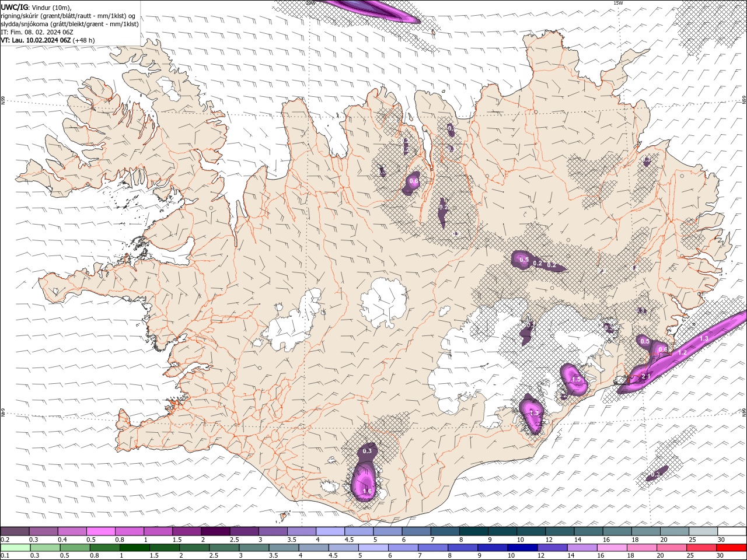This screenshot has width=747, height=560.
Task: Pick the light lavender 4.5 swatch in upper scale
Action: 359,531
